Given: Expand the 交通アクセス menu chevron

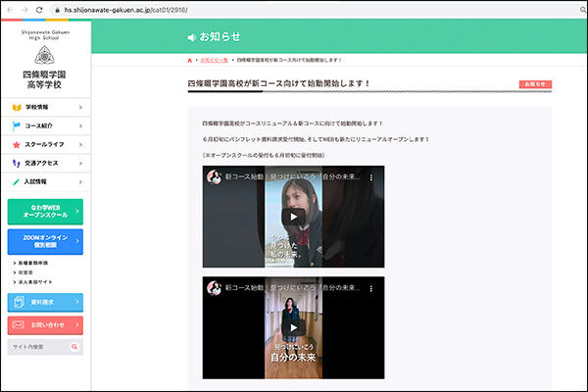Looking at the screenshot, I should tap(80, 164).
